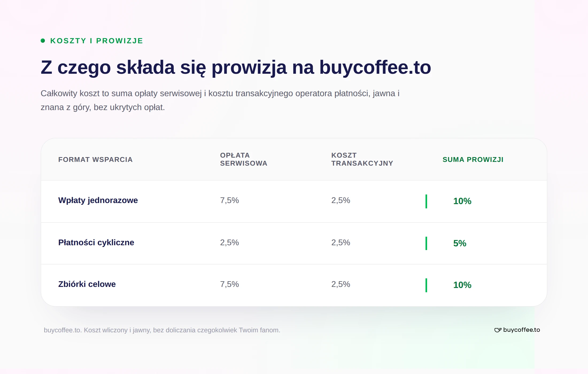
Task: Click the 10% total for Zbiórki celowe
Action: (462, 285)
